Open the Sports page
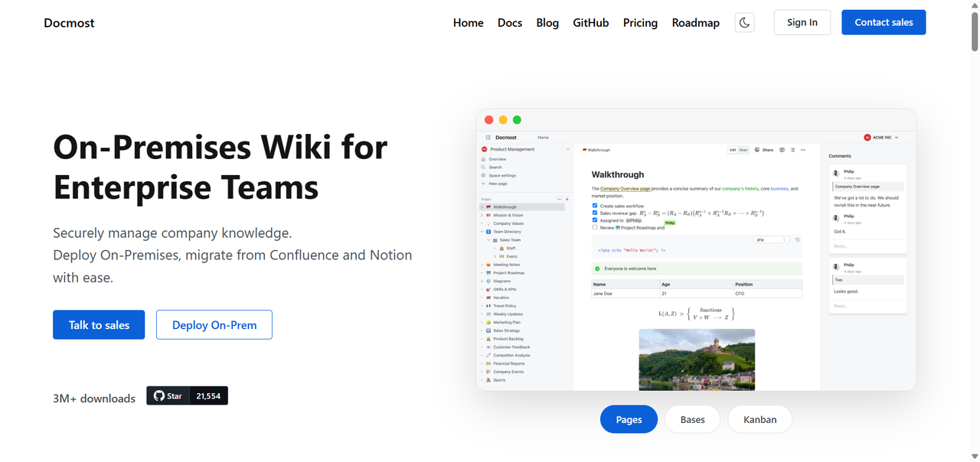980x462 pixels. [x=499, y=380]
